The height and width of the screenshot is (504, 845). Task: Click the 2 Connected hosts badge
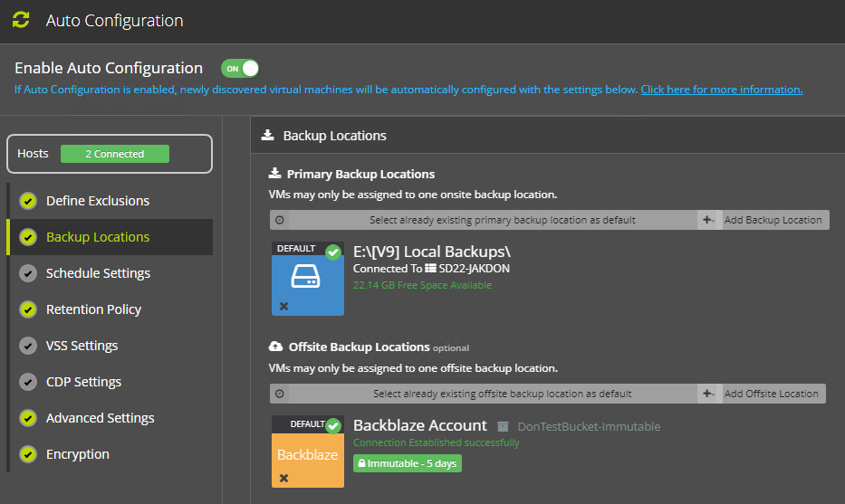pos(115,154)
